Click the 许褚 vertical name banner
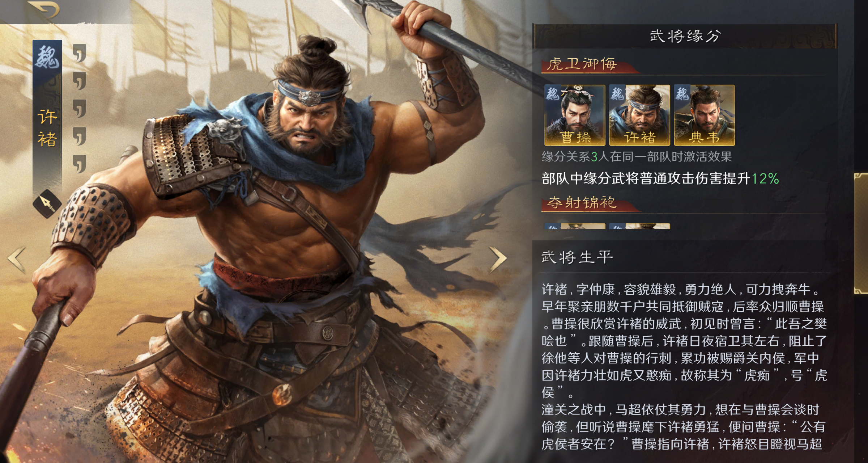The width and height of the screenshot is (868, 463). (47, 128)
